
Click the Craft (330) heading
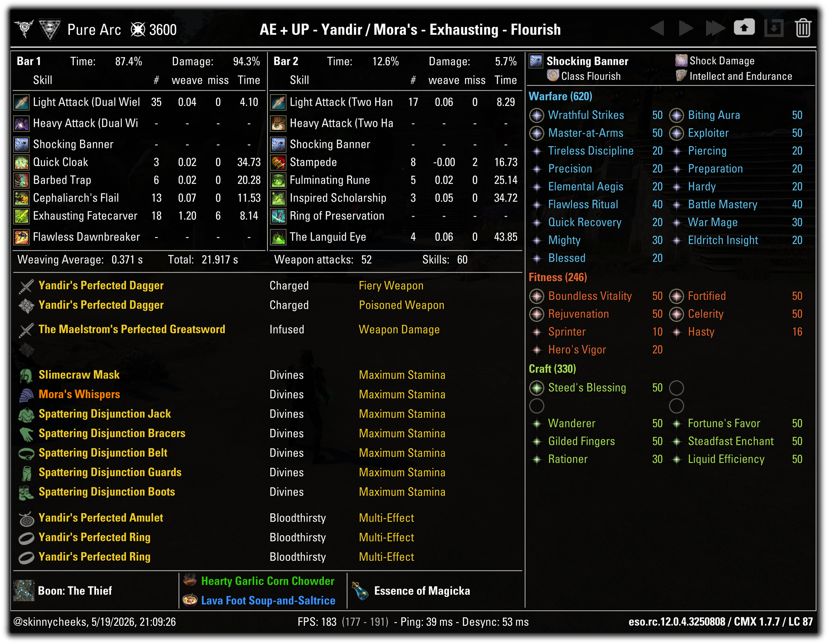click(552, 369)
